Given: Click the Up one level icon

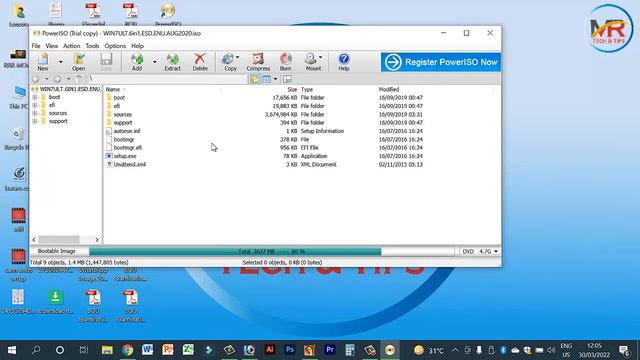Looking at the screenshot, I should click(79, 79).
